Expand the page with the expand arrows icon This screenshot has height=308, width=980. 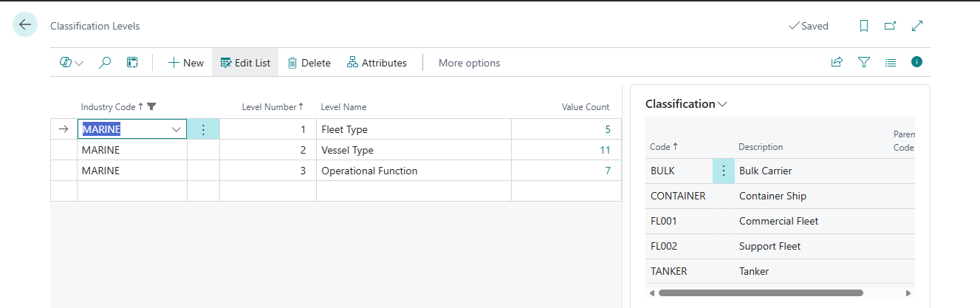(917, 26)
